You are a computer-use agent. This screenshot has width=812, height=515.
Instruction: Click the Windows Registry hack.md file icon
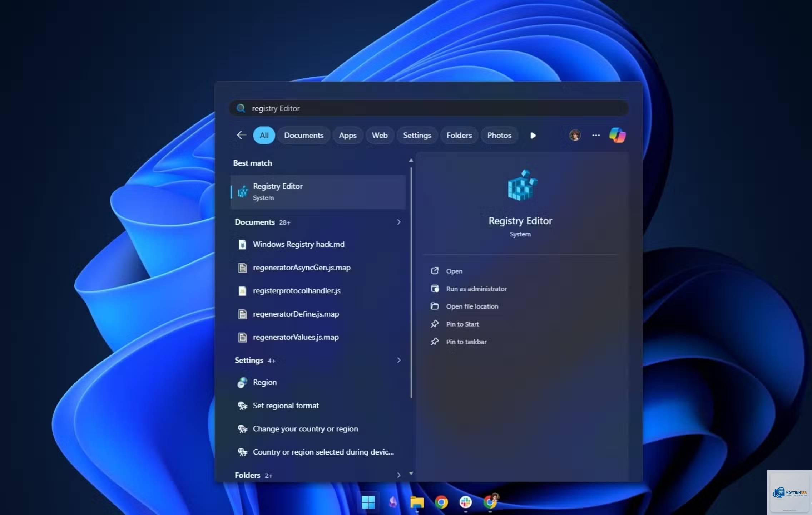242,244
